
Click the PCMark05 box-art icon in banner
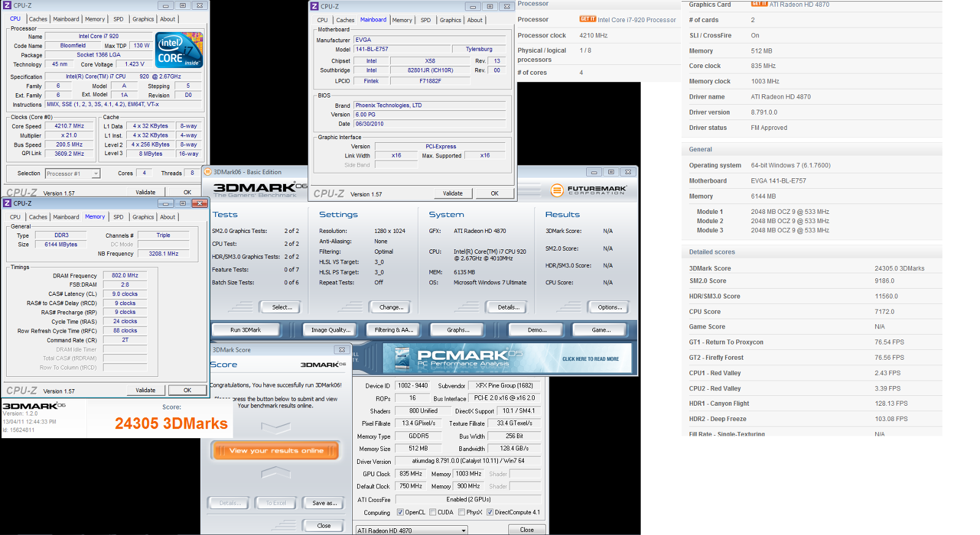tap(402, 359)
